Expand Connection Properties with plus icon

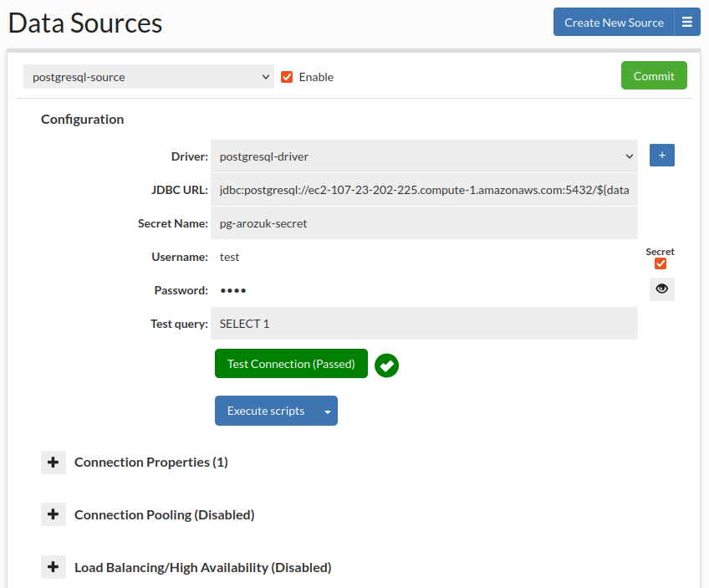pos(54,462)
